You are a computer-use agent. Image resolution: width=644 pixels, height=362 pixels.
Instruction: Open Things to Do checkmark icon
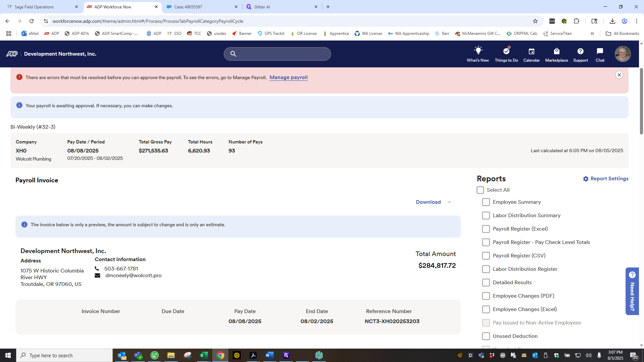(506, 51)
